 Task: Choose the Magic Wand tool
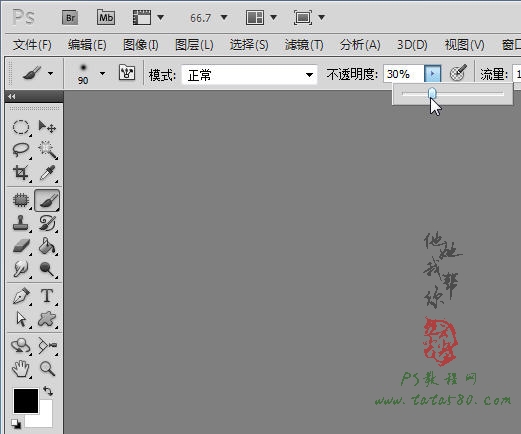(48, 150)
